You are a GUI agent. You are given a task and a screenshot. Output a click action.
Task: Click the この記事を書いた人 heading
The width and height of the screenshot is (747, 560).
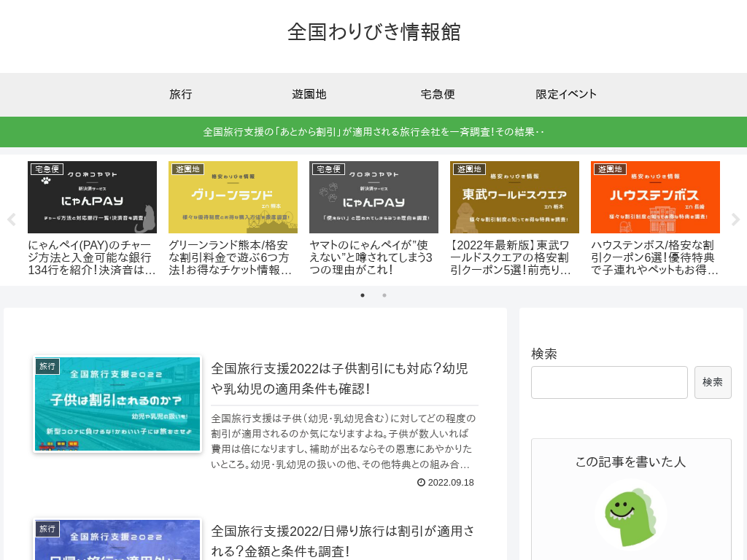point(631,462)
